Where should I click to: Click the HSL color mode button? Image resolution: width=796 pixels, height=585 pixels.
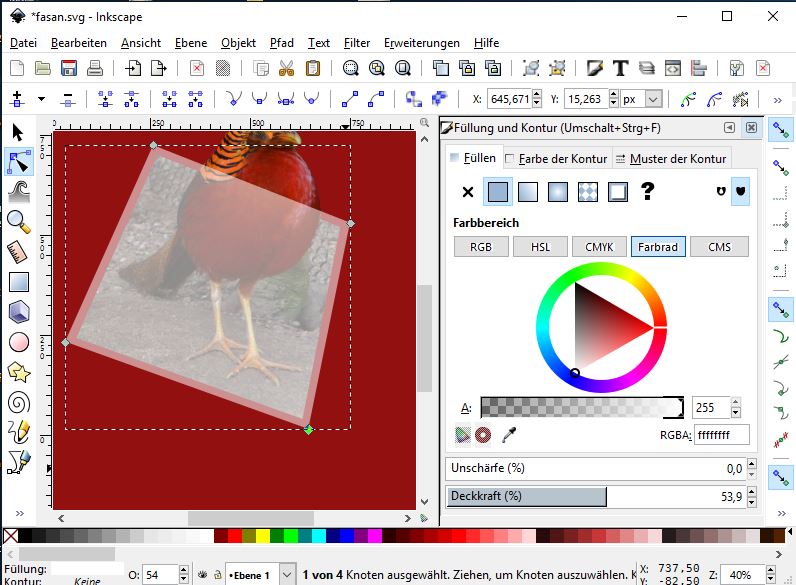pyautogui.click(x=540, y=247)
